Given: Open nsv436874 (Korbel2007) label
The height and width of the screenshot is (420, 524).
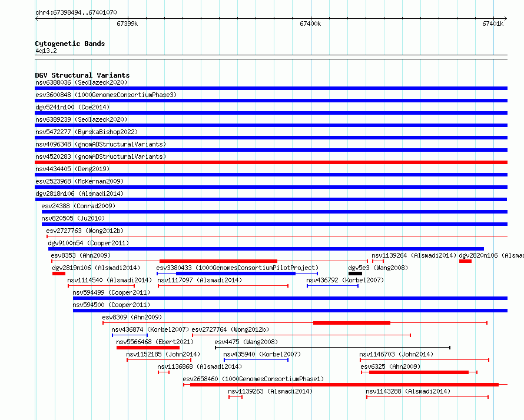Looking at the screenshot, I should click(x=150, y=329).
